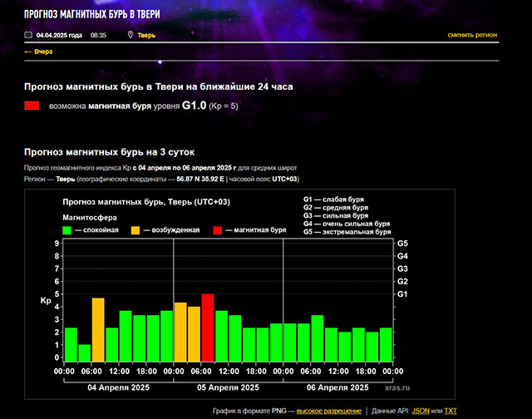
Task: Click the date range с 04 апреля по 06 апреля
Action: (x=175, y=168)
